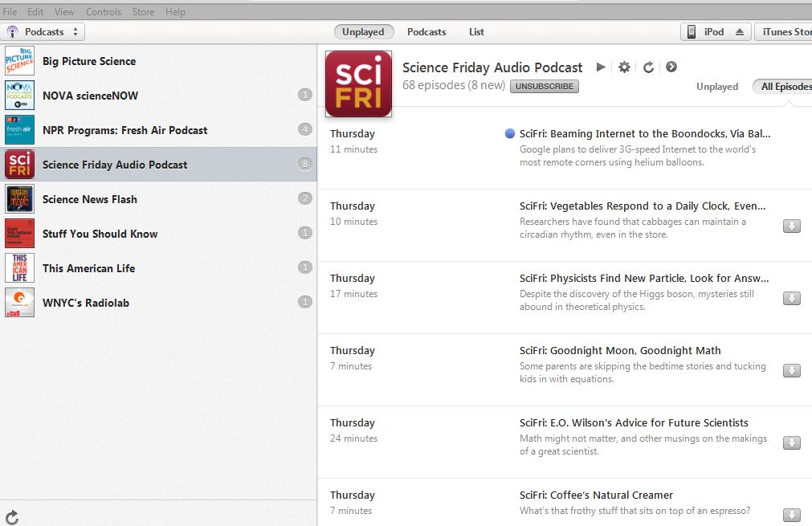Download the Vegetables Respond to a Daily Clock episode
This screenshot has width=812, height=526.
(792, 226)
